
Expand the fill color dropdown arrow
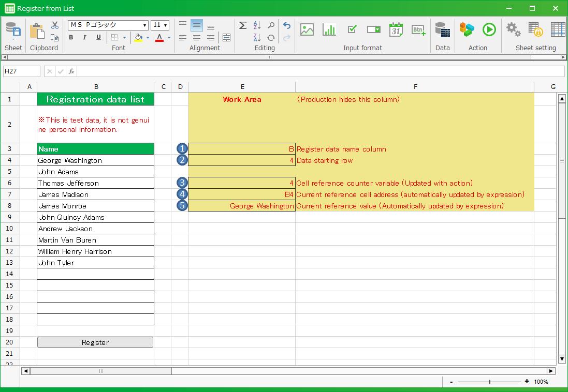point(148,38)
